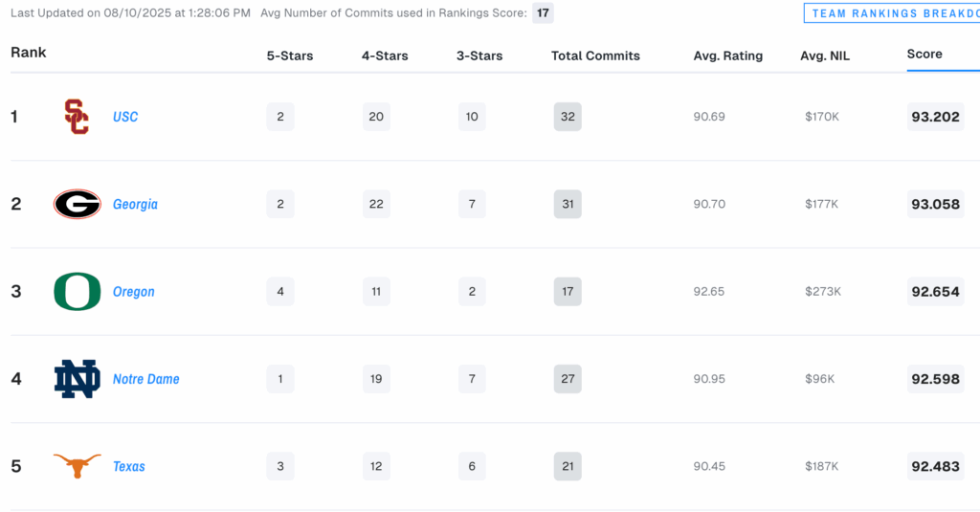Click Texas average NIL $187K
980x512 pixels.
click(822, 467)
